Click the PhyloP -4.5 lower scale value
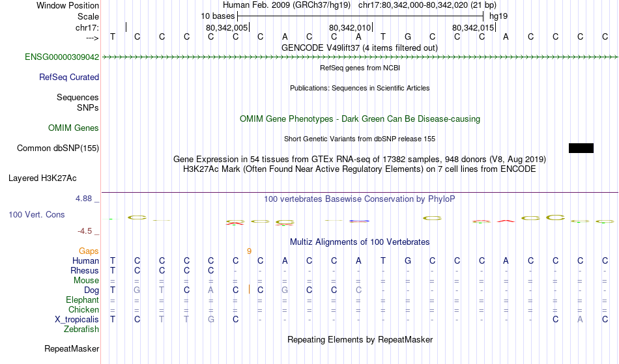Image resolution: width=619 pixels, height=364 pixels. 85,231
